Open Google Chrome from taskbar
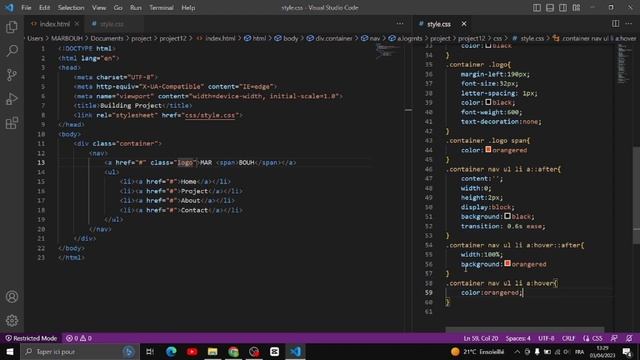Screen dimensions: 640x360 tap(233, 351)
